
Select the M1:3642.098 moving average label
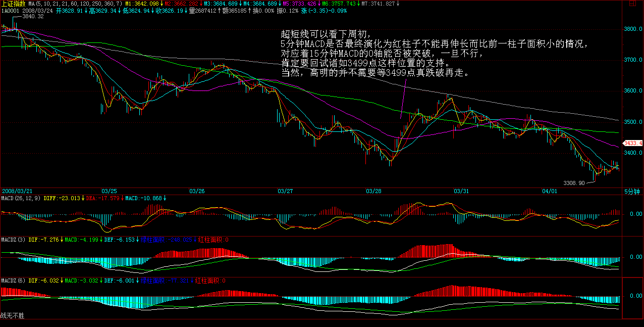point(141,4)
